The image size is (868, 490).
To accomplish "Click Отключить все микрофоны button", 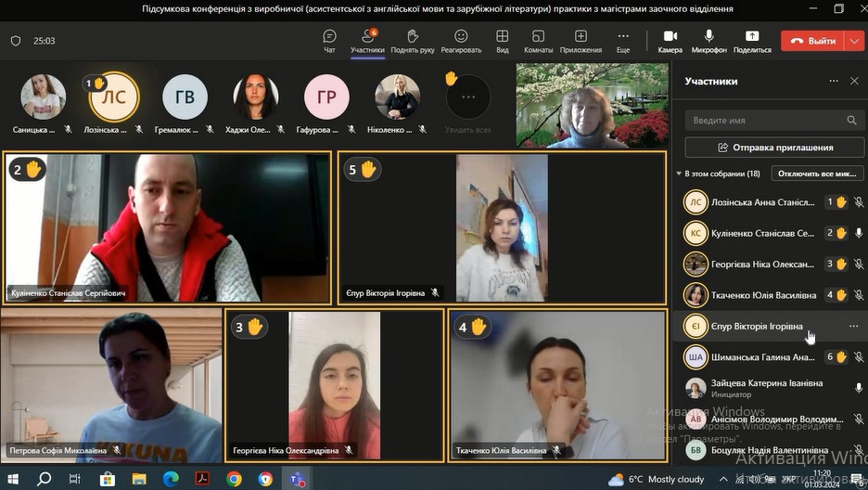I will click(817, 174).
